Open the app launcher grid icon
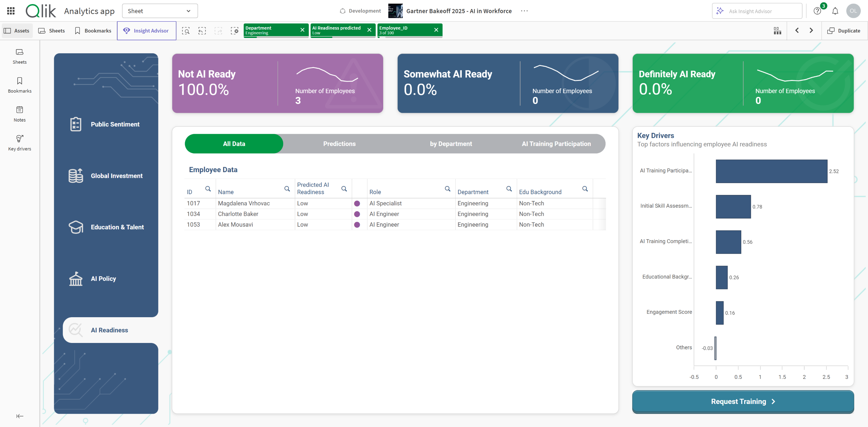 pos(11,11)
